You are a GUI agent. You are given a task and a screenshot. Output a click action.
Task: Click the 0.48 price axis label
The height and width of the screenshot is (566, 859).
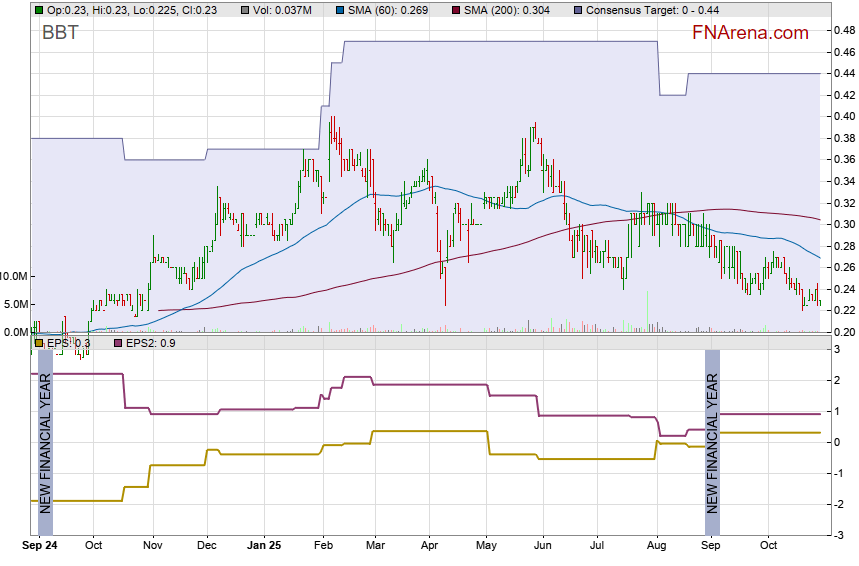843,31
